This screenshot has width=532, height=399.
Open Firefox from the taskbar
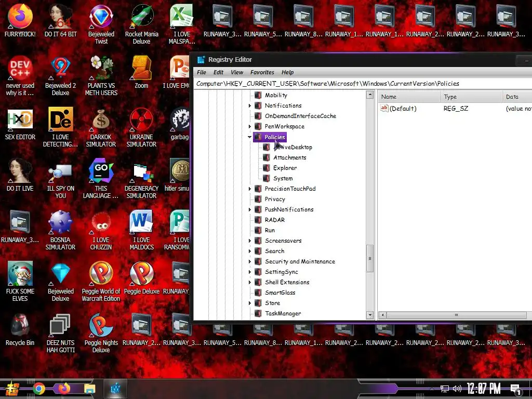click(x=64, y=389)
